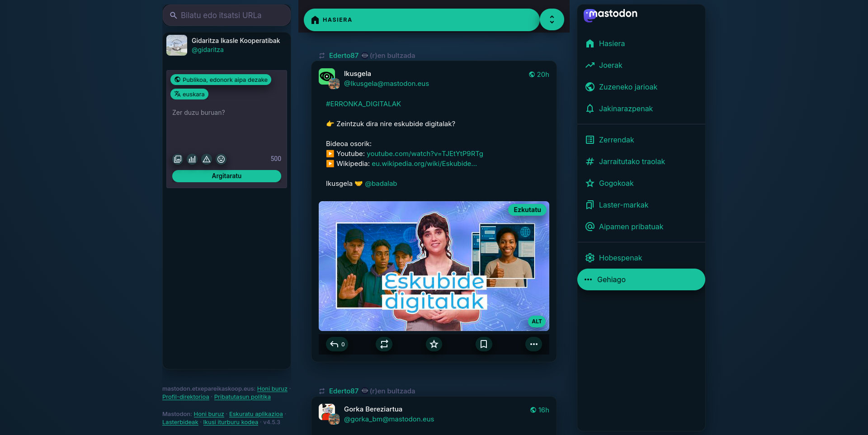The width and height of the screenshot is (868, 435).
Task: Attach media using the image icon
Action: pos(178,159)
